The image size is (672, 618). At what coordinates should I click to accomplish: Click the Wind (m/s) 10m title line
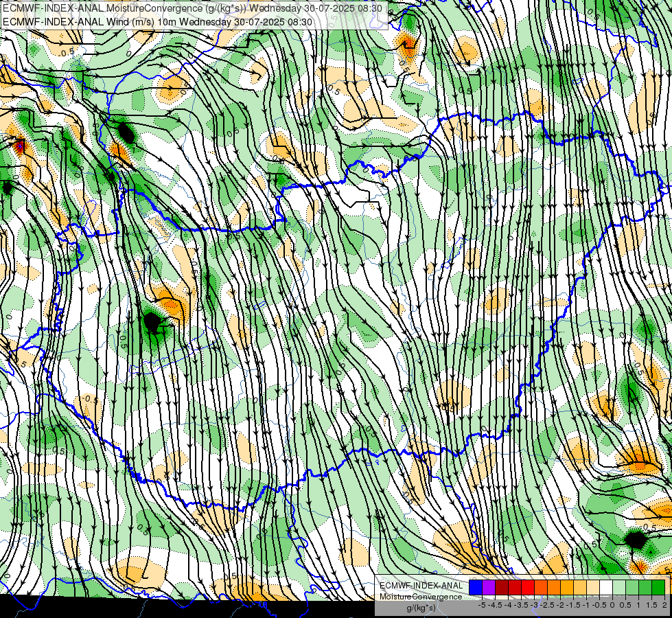pos(157,22)
